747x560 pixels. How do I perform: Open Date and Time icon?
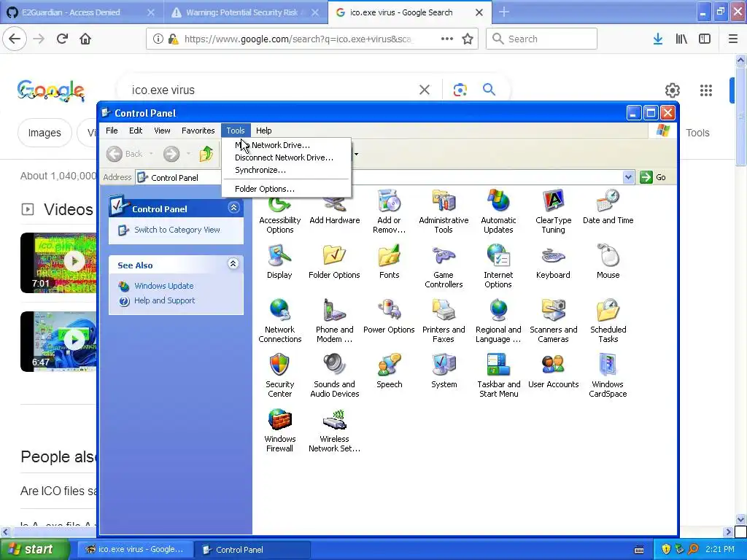click(x=608, y=206)
